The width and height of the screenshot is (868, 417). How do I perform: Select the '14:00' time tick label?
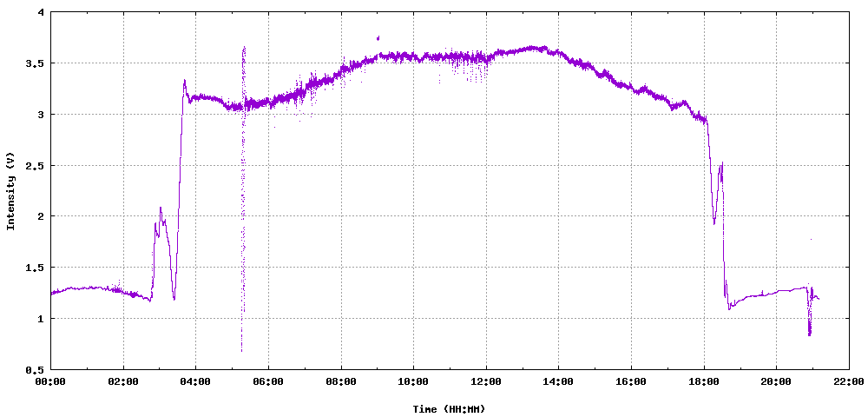[558, 381]
